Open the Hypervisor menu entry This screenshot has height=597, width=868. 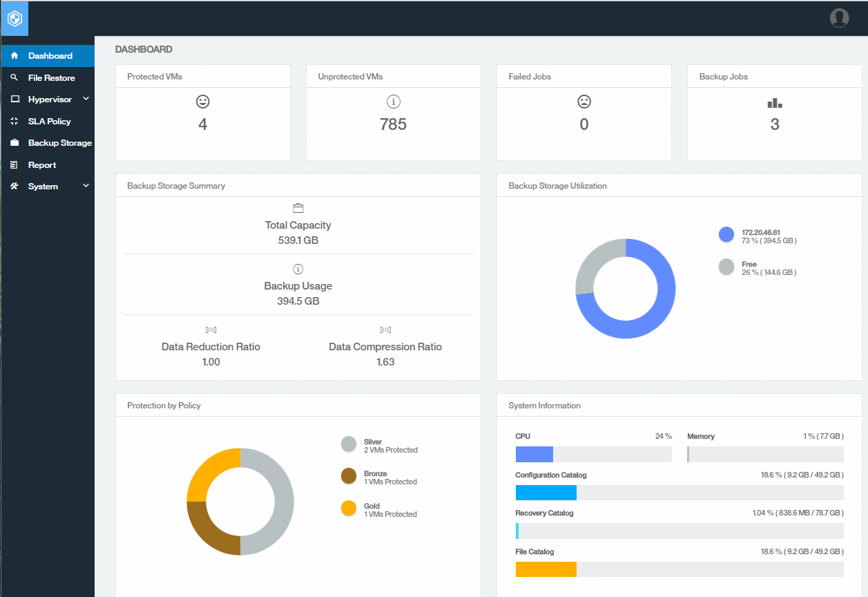pyautogui.click(x=51, y=99)
